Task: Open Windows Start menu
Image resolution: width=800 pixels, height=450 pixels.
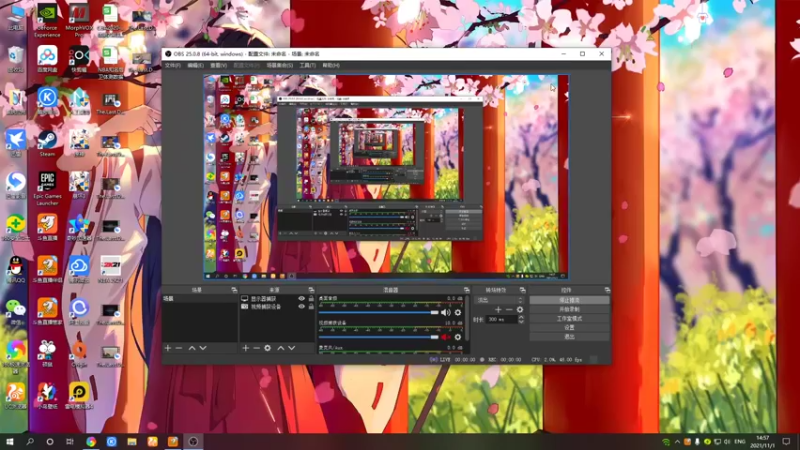Action: [9, 441]
